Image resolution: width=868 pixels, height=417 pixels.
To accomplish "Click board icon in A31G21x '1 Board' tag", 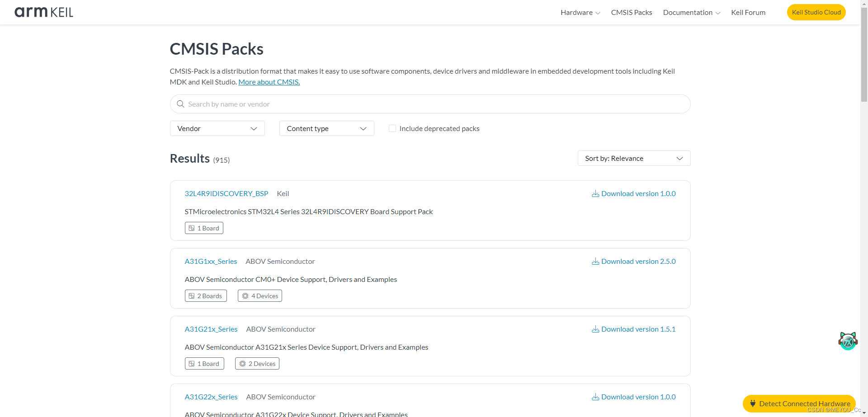I will pyautogui.click(x=192, y=364).
